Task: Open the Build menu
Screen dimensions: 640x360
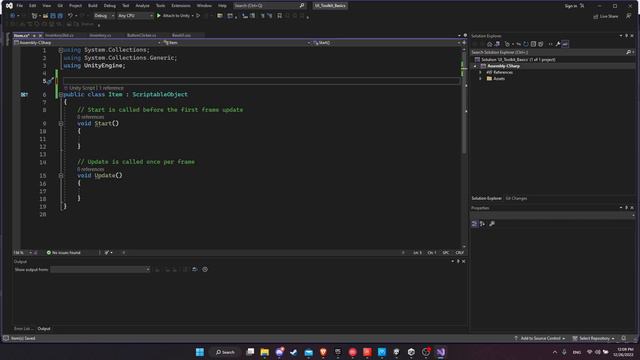Action: 93,6
